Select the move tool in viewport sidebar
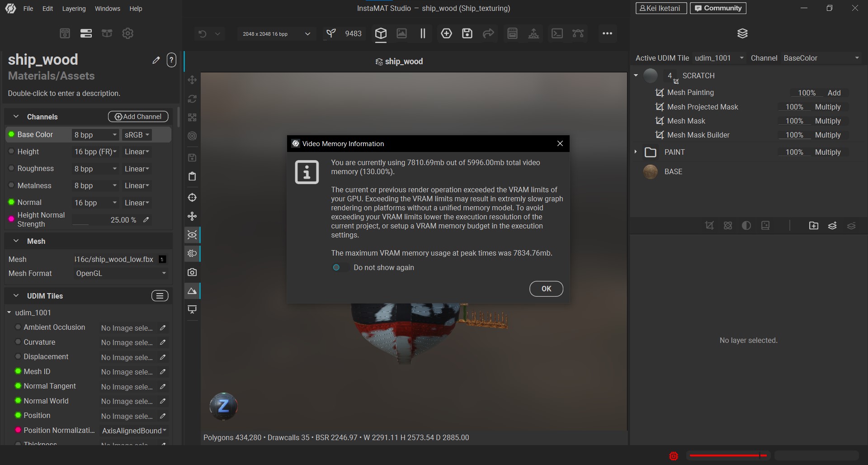This screenshot has height=465, width=868. tap(192, 80)
